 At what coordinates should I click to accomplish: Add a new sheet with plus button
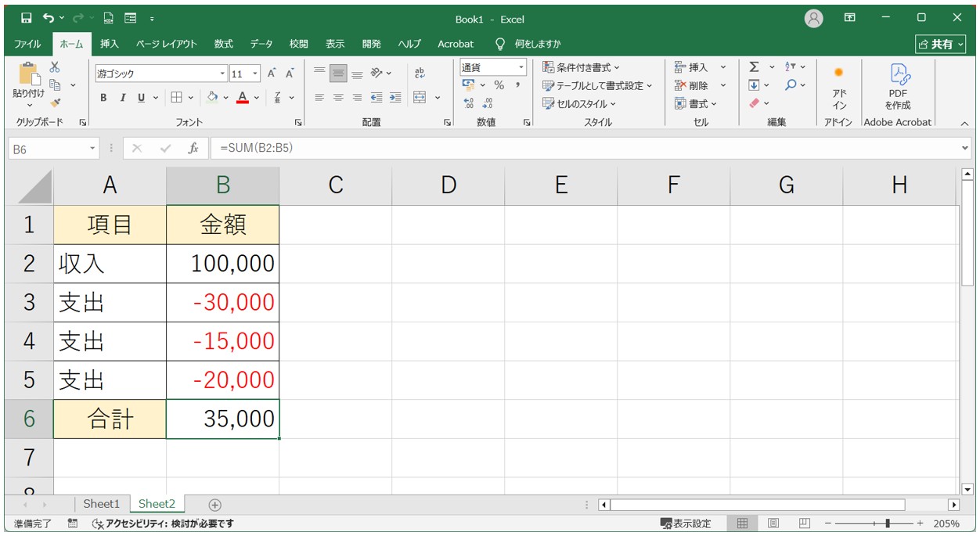click(x=214, y=505)
